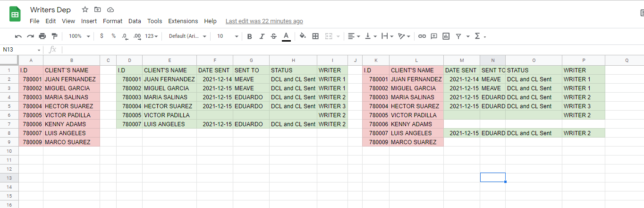The image size is (644, 208).
Task: Select MARCO SUAREZ cell in column L
Action: pyautogui.click(x=416, y=142)
